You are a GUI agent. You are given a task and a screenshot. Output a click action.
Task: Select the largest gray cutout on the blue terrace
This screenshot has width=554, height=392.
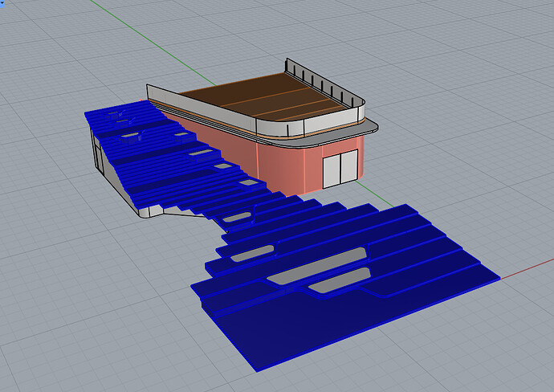317,266
